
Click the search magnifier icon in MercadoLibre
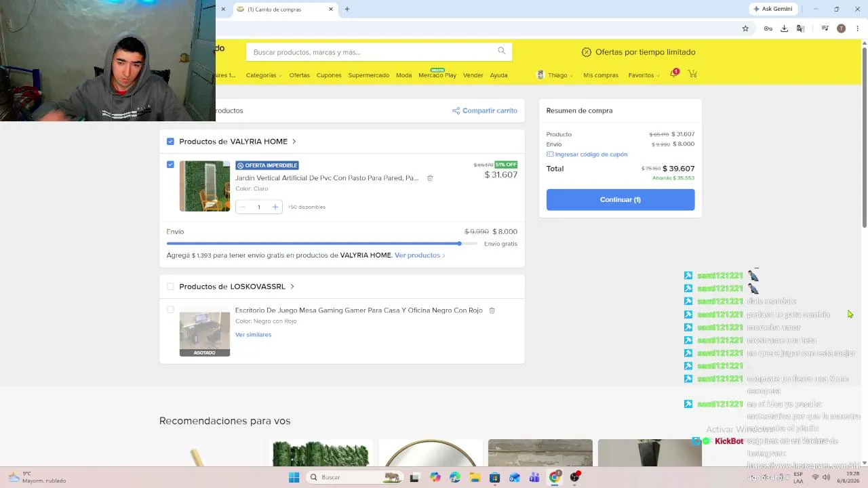click(502, 51)
